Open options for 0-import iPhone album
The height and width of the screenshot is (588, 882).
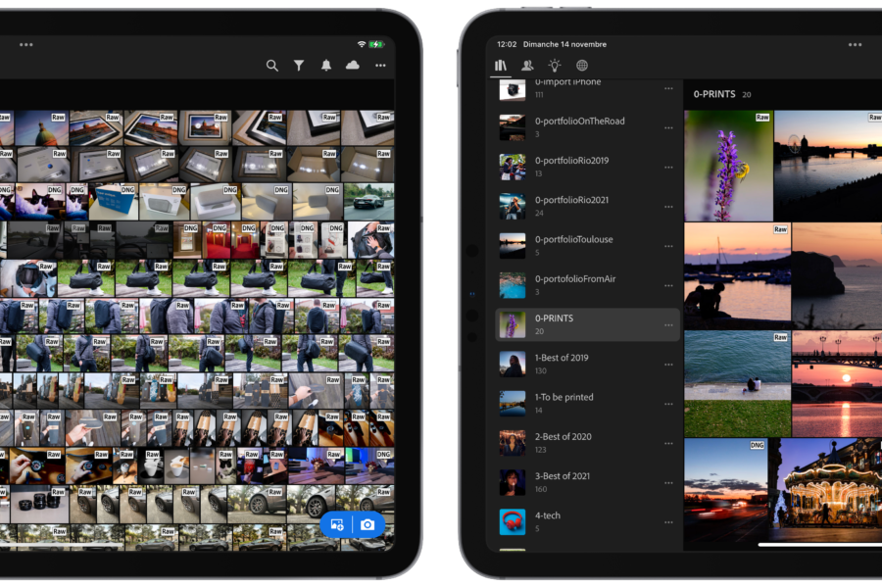click(668, 88)
